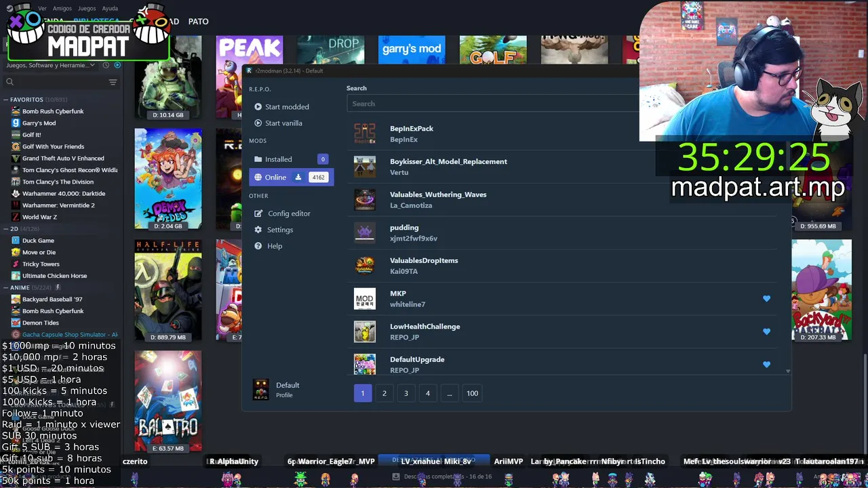Click the Settings gear icon in r2modman

pos(258,230)
